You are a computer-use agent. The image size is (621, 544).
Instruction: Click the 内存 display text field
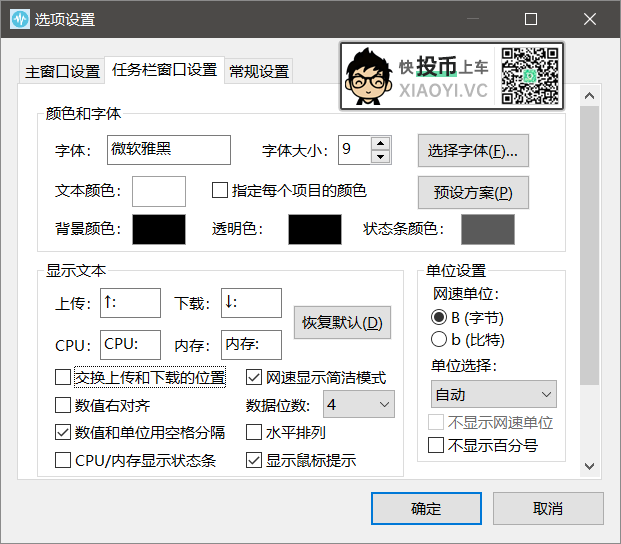tap(251, 345)
